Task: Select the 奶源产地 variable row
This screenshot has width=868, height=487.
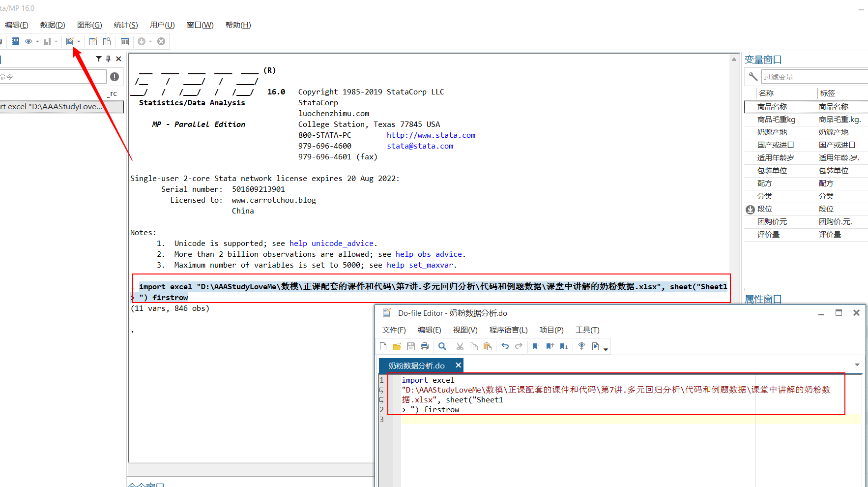Action: pos(806,132)
